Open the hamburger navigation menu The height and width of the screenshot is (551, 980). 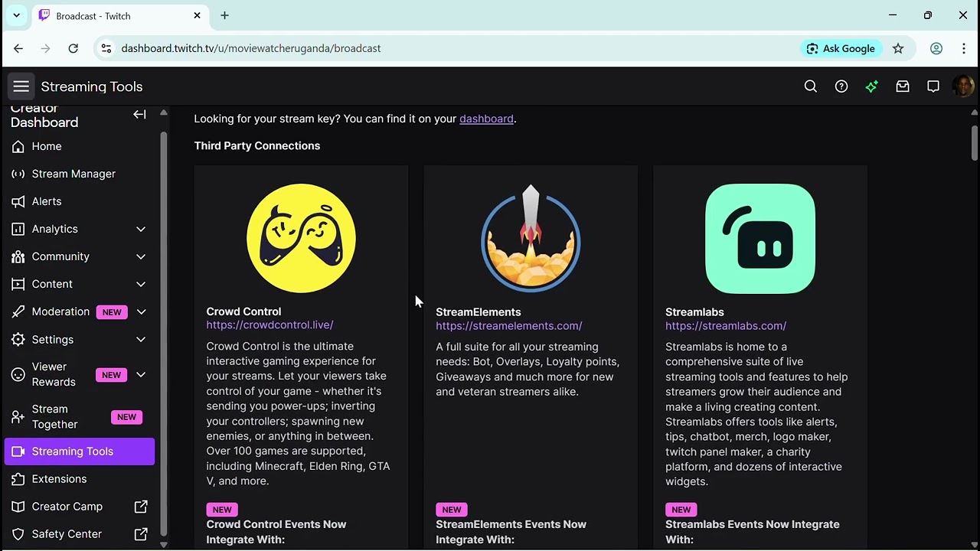point(21,86)
